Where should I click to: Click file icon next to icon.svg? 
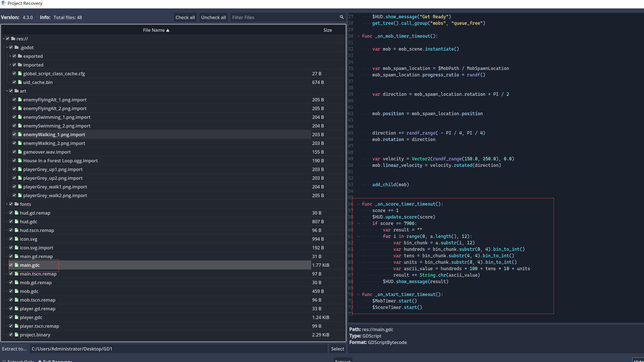click(17, 239)
